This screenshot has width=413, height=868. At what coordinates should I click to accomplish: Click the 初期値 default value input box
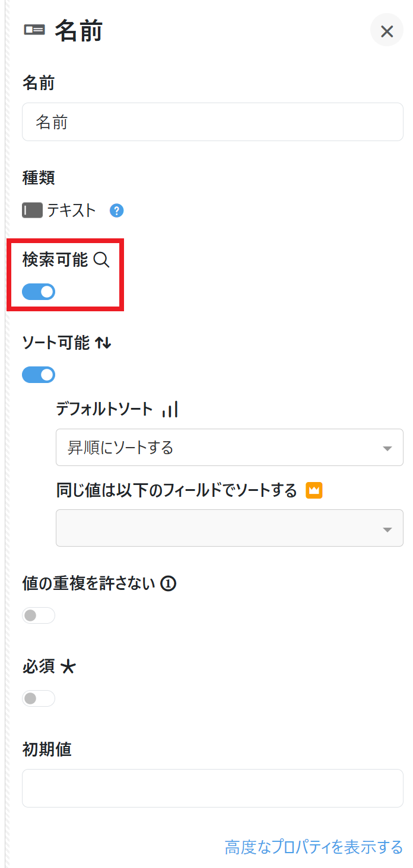click(212, 788)
